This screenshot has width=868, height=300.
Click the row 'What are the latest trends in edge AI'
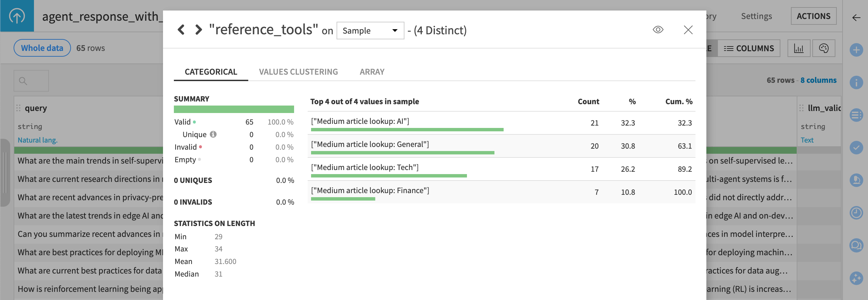[89, 216]
